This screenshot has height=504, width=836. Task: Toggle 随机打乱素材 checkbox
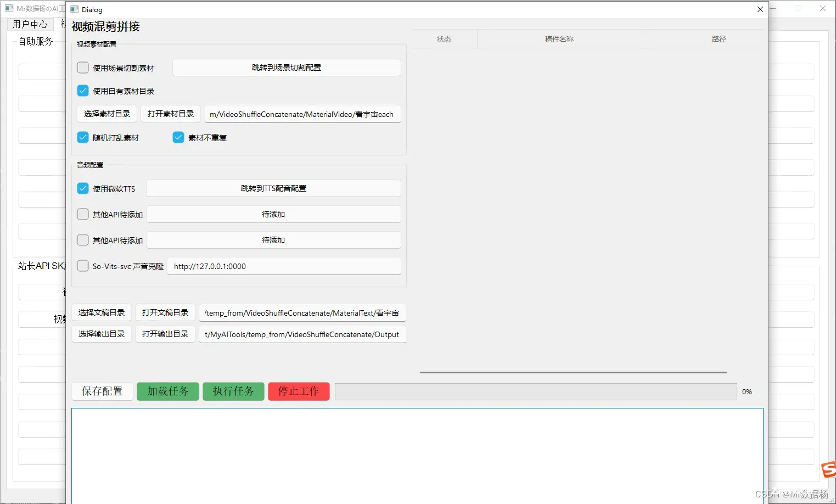pyautogui.click(x=83, y=137)
